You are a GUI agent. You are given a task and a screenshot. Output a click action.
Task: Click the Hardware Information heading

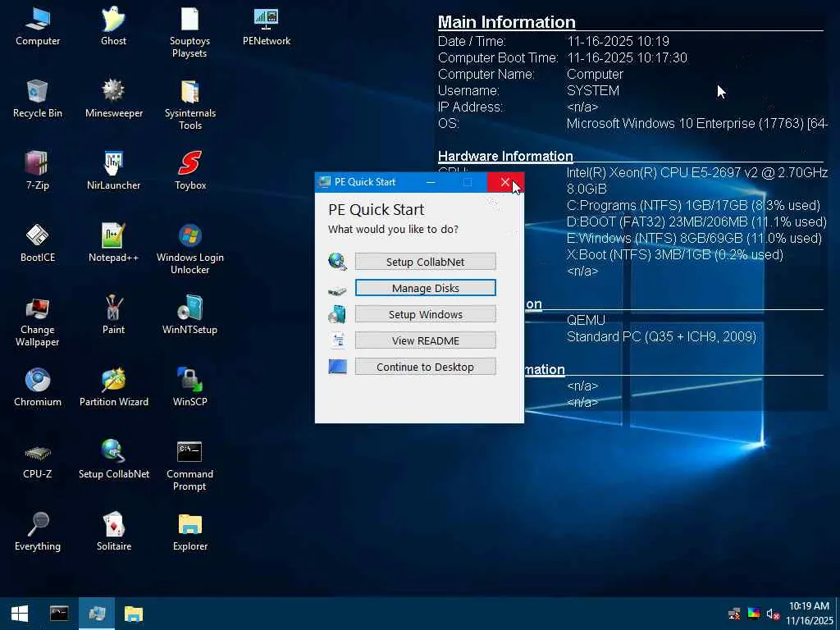pos(505,156)
